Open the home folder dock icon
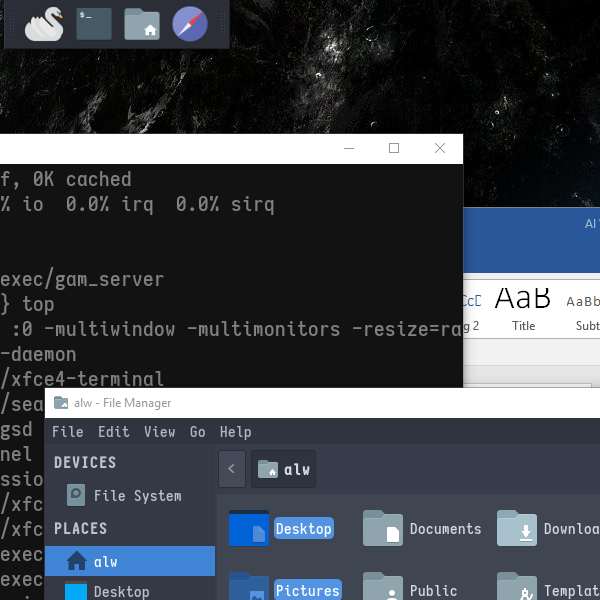This screenshot has height=600, width=600. pyautogui.click(x=142, y=24)
